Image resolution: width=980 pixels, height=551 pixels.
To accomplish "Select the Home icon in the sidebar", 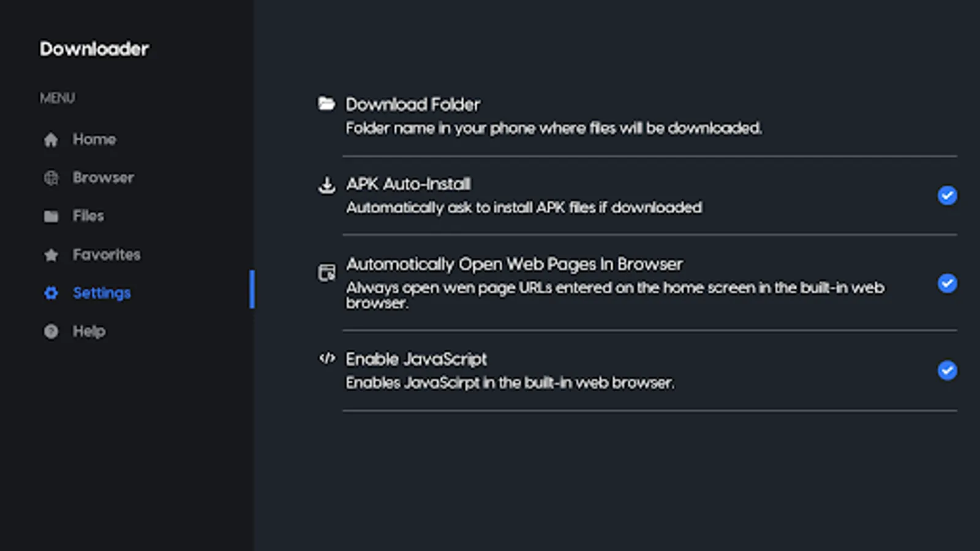I will point(51,139).
